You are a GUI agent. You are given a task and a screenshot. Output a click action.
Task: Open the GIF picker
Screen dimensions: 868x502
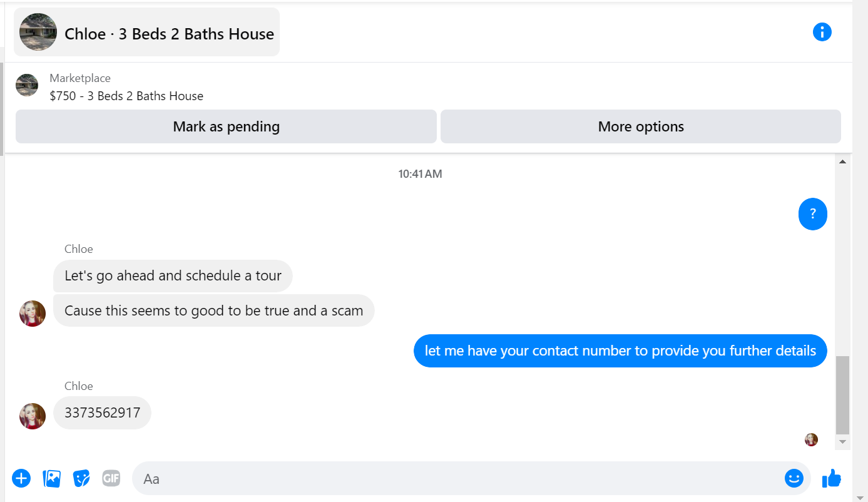[111, 479]
